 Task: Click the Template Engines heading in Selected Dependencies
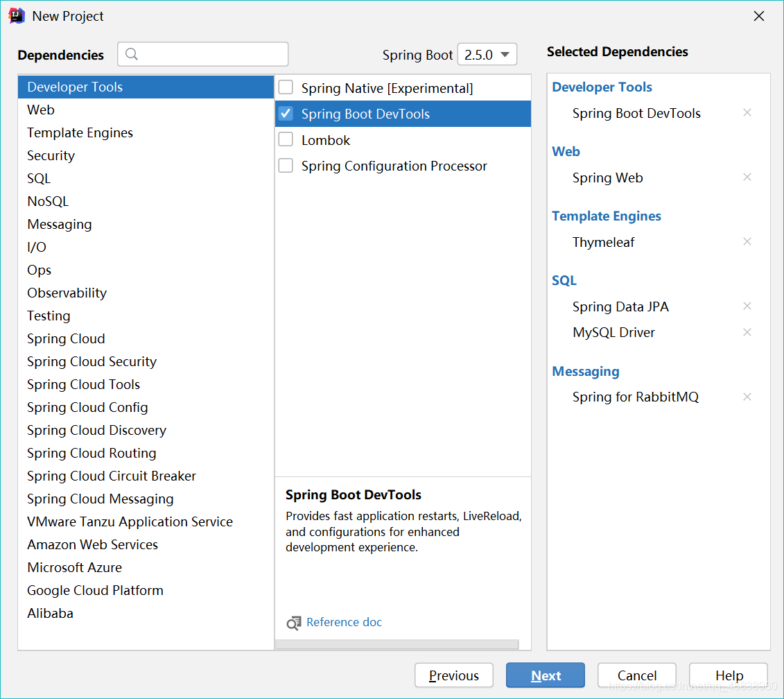(x=607, y=216)
